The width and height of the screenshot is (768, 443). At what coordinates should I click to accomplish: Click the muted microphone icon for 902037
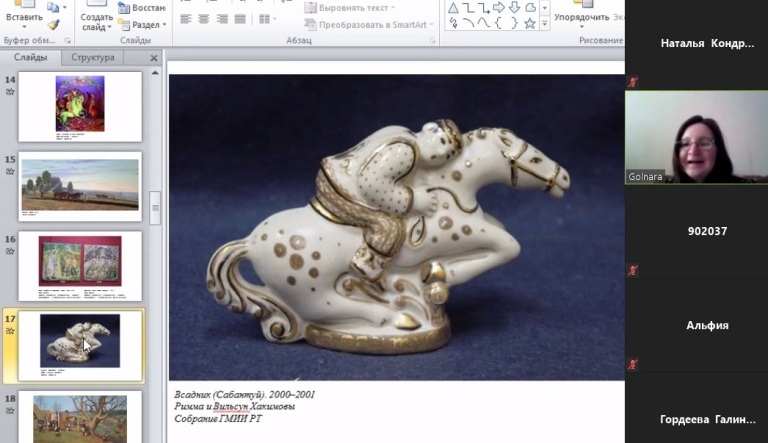[633, 270]
